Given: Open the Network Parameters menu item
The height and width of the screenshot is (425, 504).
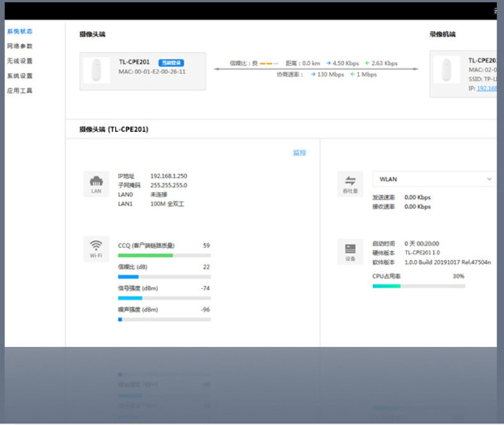Looking at the screenshot, I should (x=20, y=46).
